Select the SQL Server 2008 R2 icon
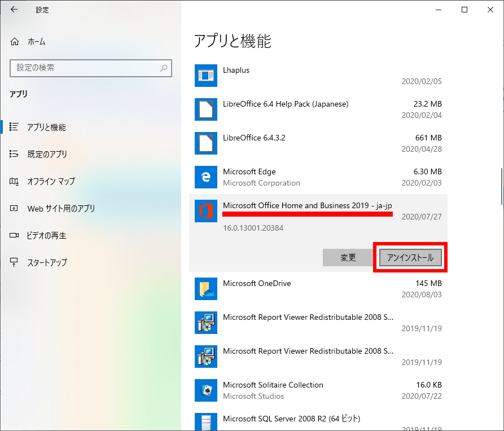This screenshot has width=504, height=431. [x=205, y=421]
